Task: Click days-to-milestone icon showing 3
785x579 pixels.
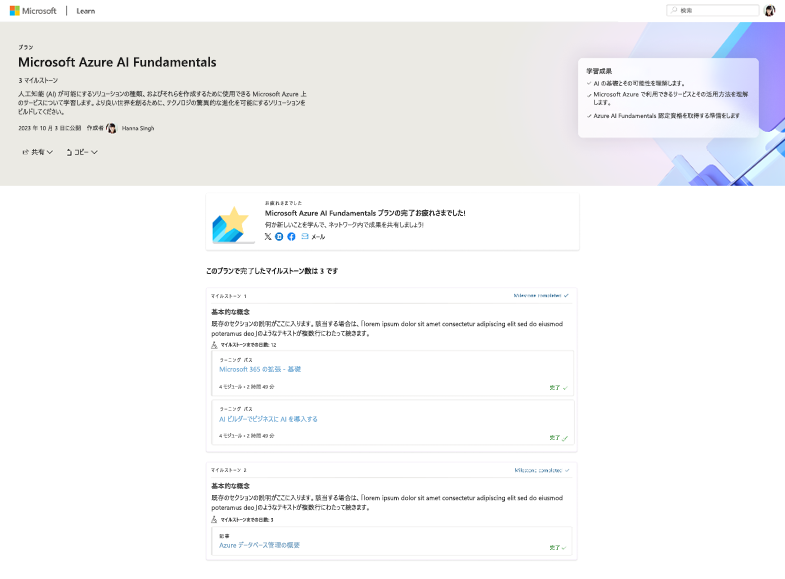Action: 214,519
